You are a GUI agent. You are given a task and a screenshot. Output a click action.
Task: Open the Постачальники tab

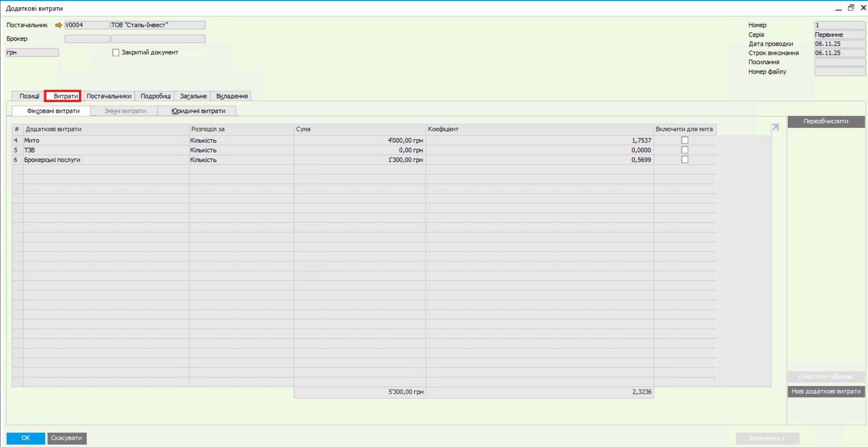(x=109, y=96)
